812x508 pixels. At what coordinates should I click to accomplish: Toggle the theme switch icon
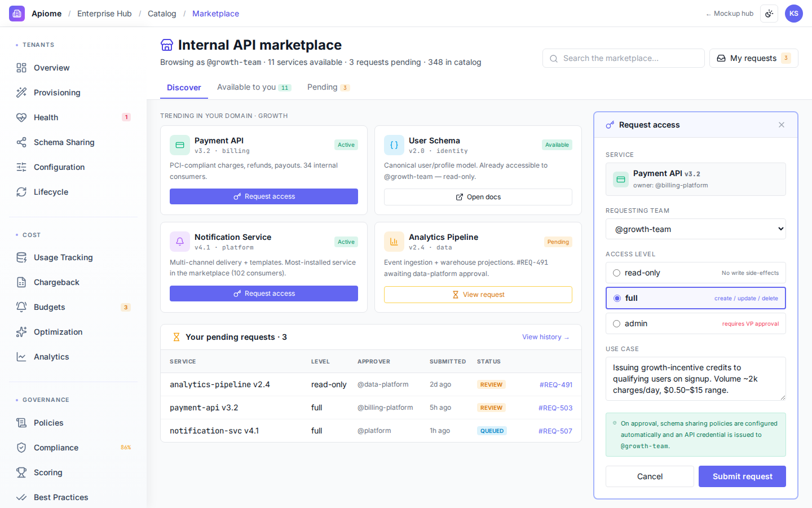coord(769,14)
